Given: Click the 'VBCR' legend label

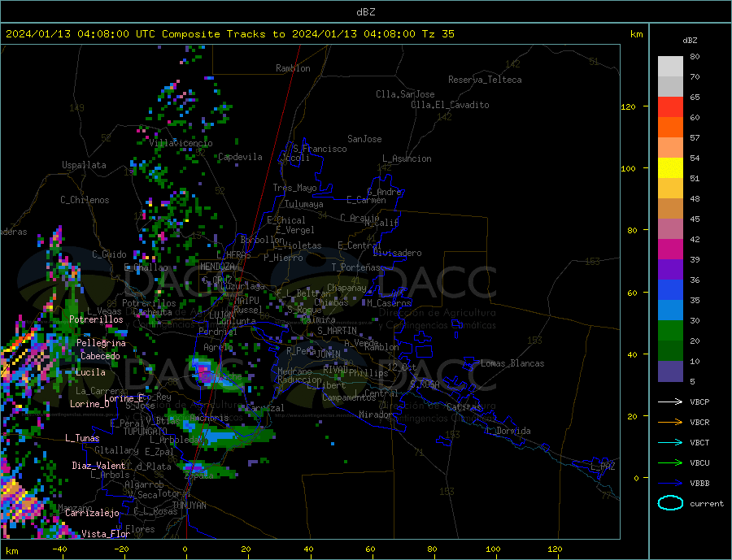Looking at the screenshot, I should 699,423.
